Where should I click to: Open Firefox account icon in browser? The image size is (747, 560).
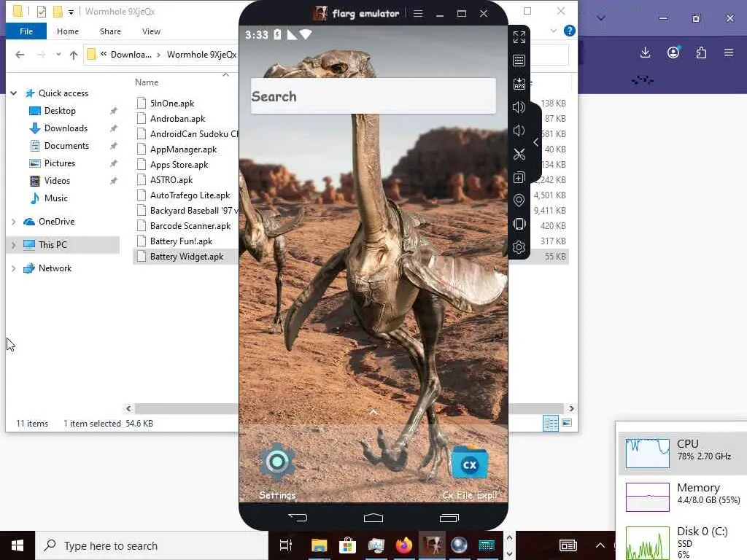[673, 52]
